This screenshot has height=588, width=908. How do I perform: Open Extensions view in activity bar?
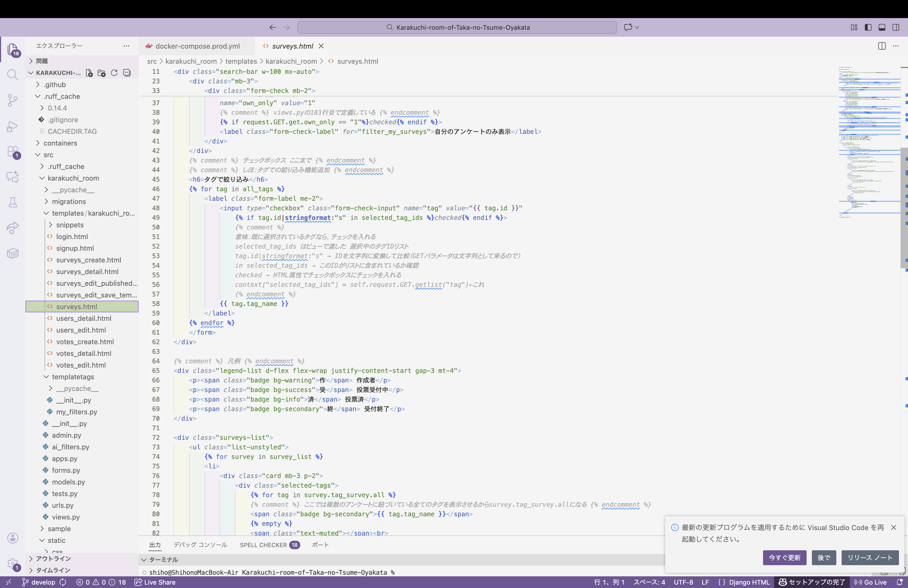pyautogui.click(x=12, y=151)
